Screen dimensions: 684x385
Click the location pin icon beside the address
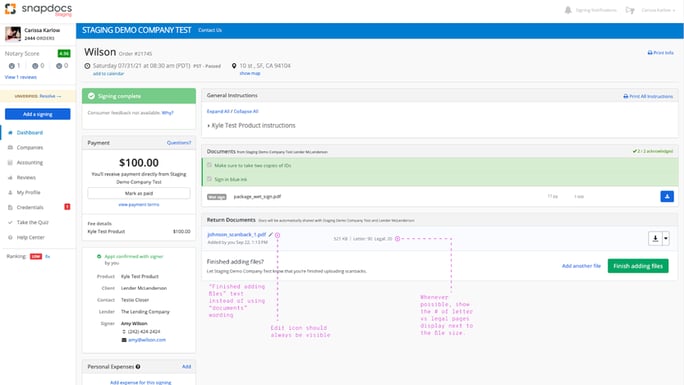click(x=234, y=66)
